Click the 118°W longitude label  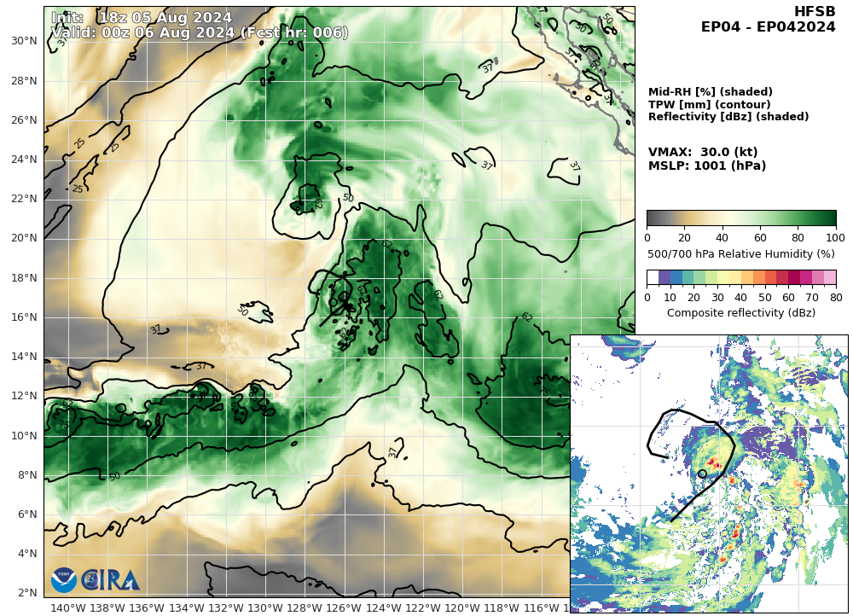[x=502, y=607]
